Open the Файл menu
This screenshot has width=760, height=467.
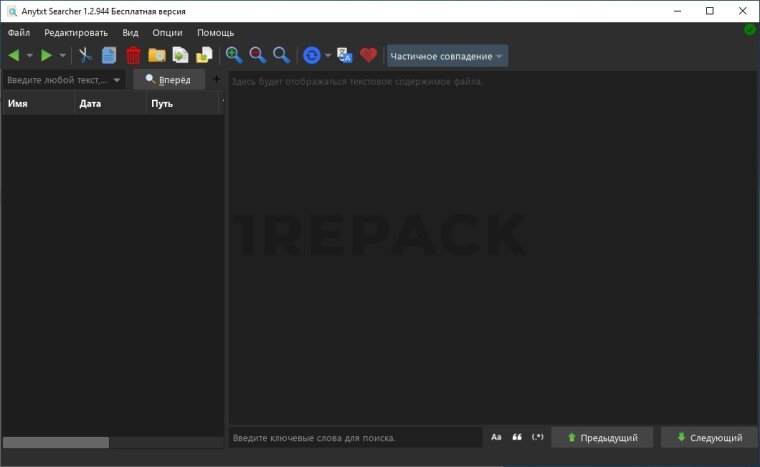tap(18, 33)
